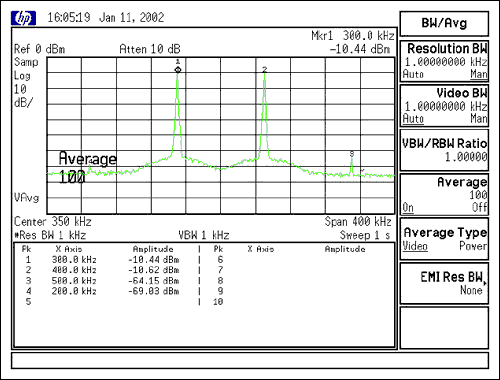Viewport: 500px width, 380px height.
Task: Select Video average type
Action: [415, 246]
